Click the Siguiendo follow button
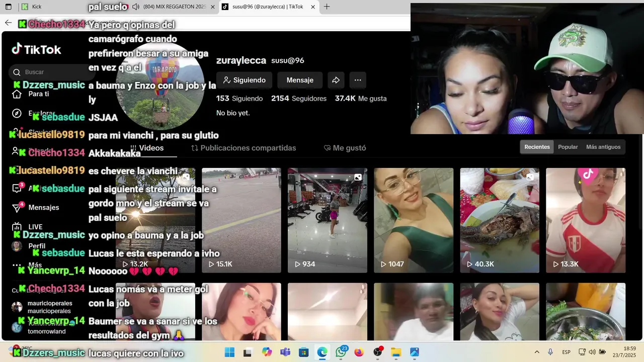 click(244, 80)
